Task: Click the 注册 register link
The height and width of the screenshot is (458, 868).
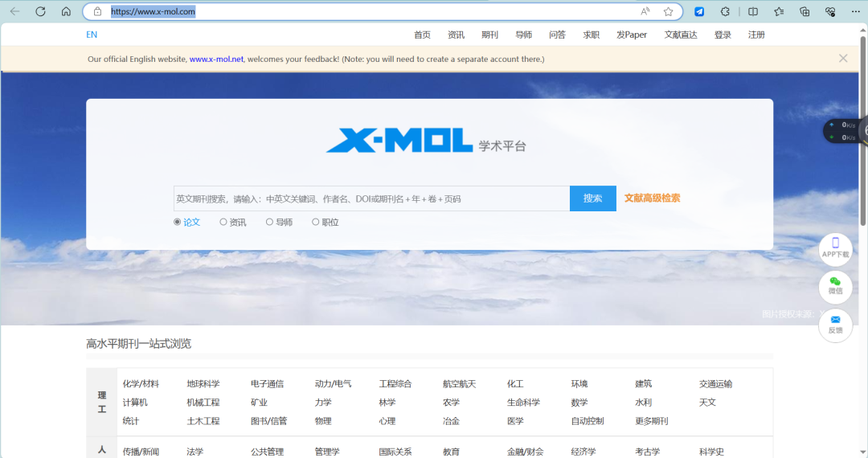Action: 757,35
